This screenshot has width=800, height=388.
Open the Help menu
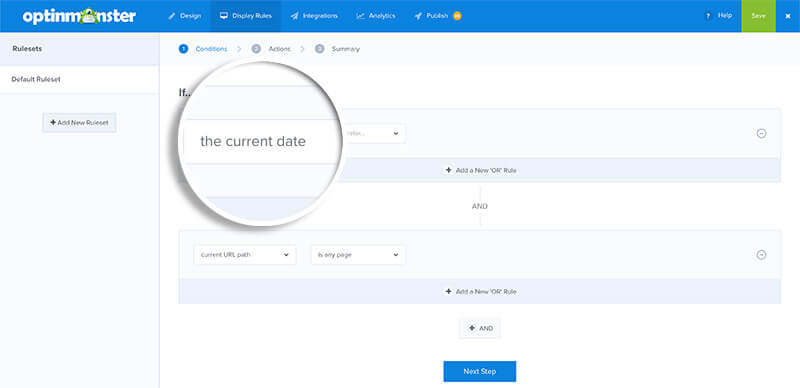tap(718, 16)
